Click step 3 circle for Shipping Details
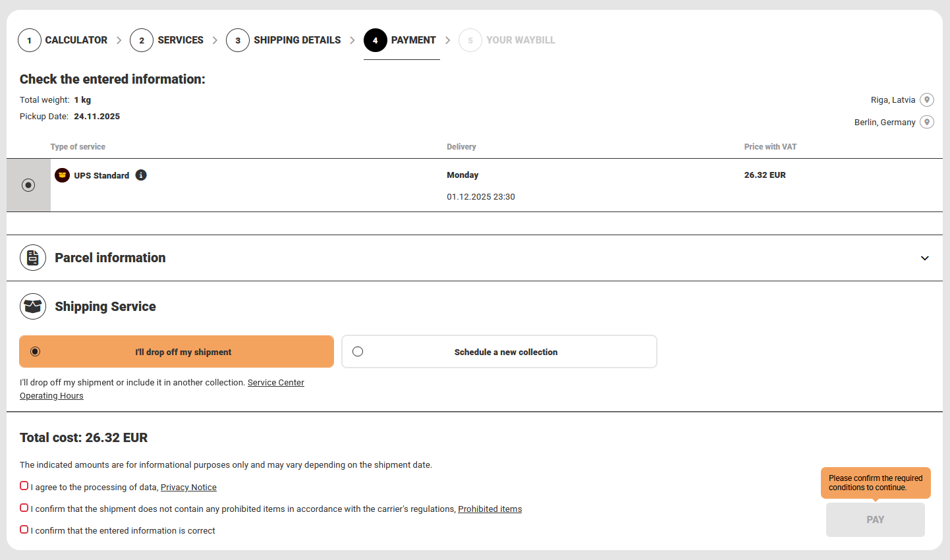The height and width of the screenshot is (560, 950). 238,40
